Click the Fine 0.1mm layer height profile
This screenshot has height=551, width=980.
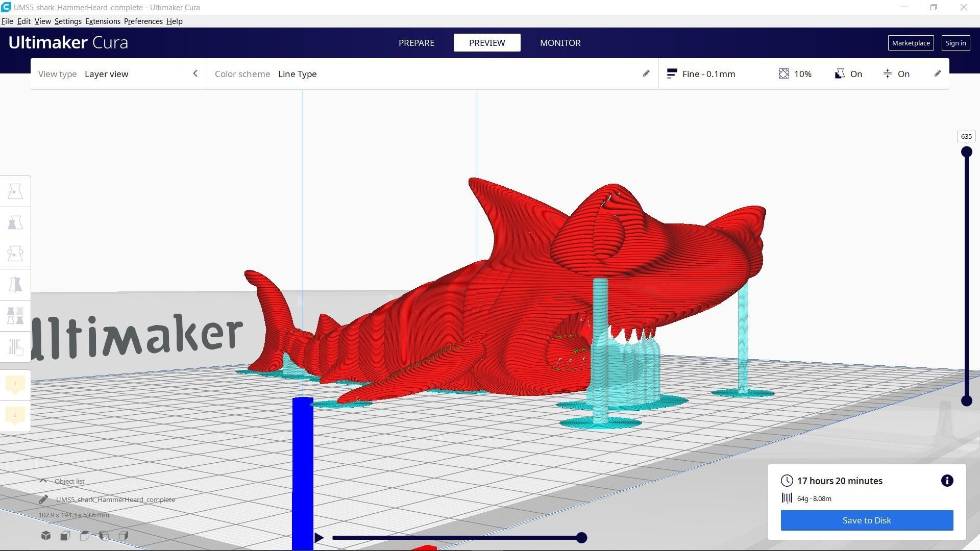coord(701,74)
